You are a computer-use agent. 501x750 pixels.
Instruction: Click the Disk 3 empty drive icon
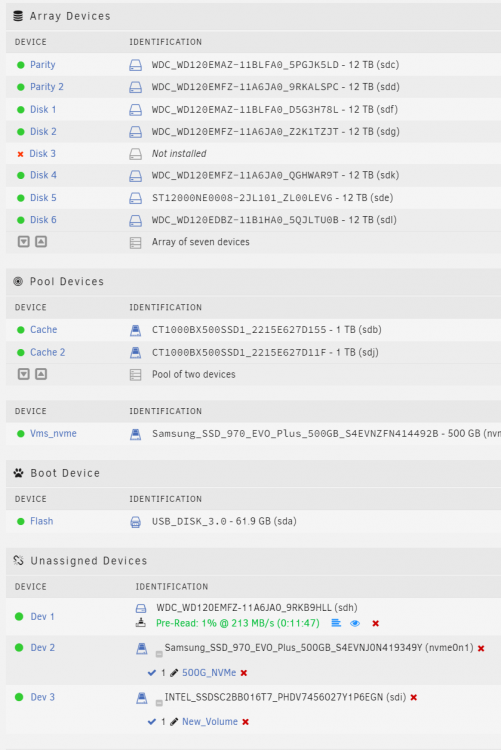tap(136, 154)
